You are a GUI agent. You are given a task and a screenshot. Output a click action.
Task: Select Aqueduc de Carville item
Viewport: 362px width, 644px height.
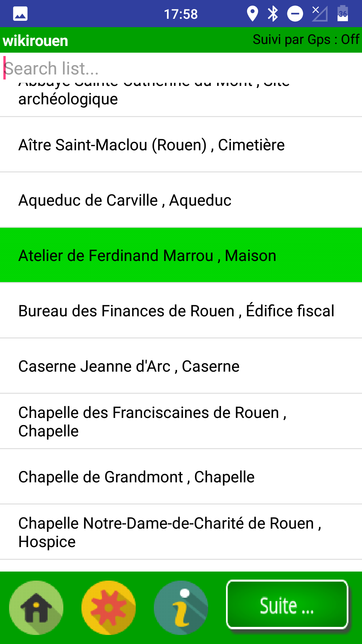[181, 200]
